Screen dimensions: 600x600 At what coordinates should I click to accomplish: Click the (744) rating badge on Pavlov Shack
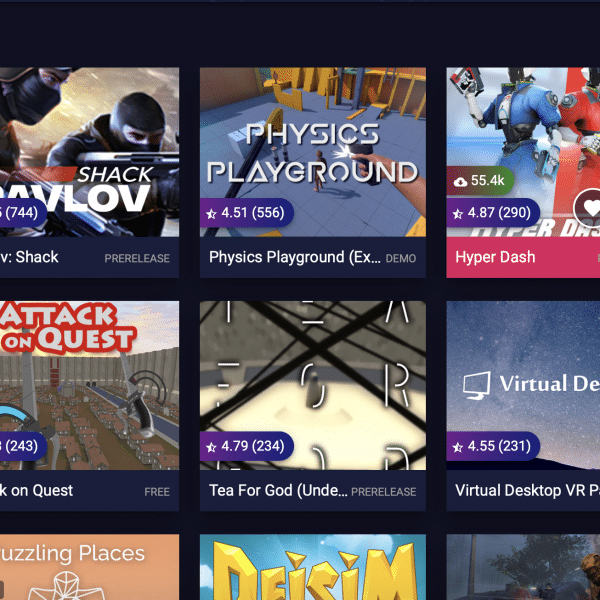click(x=23, y=212)
